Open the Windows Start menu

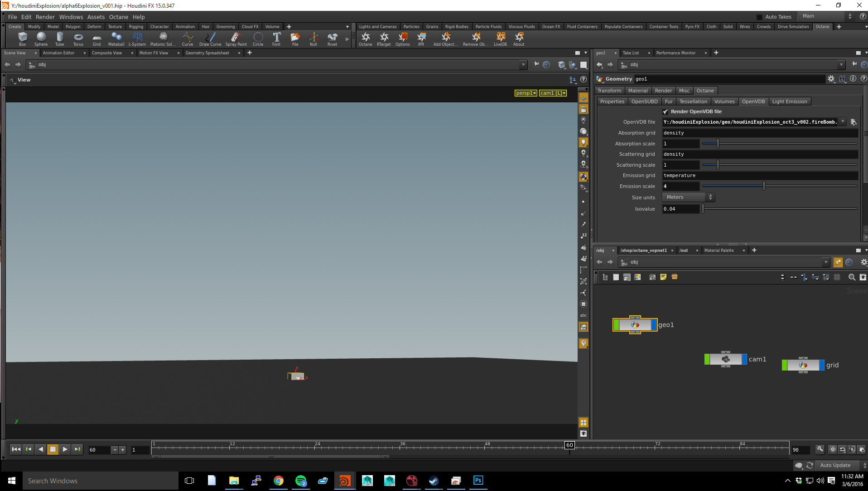pyautogui.click(x=11, y=481)
